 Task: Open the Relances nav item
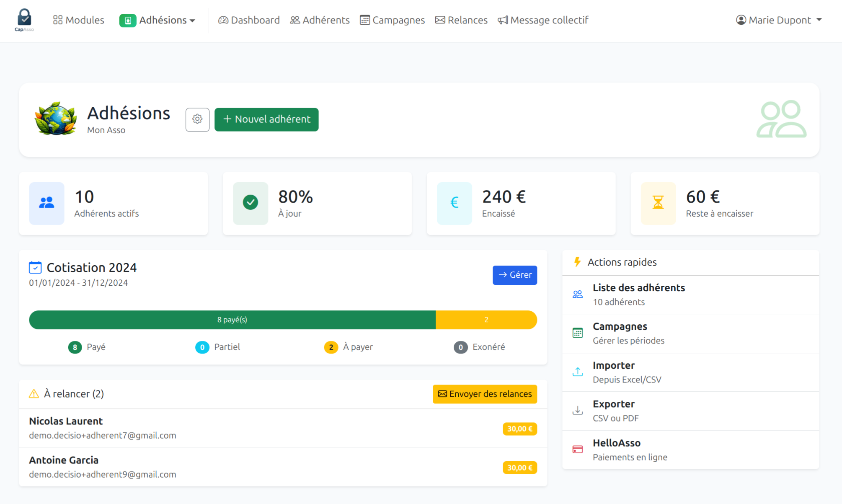tap(461, 20)
